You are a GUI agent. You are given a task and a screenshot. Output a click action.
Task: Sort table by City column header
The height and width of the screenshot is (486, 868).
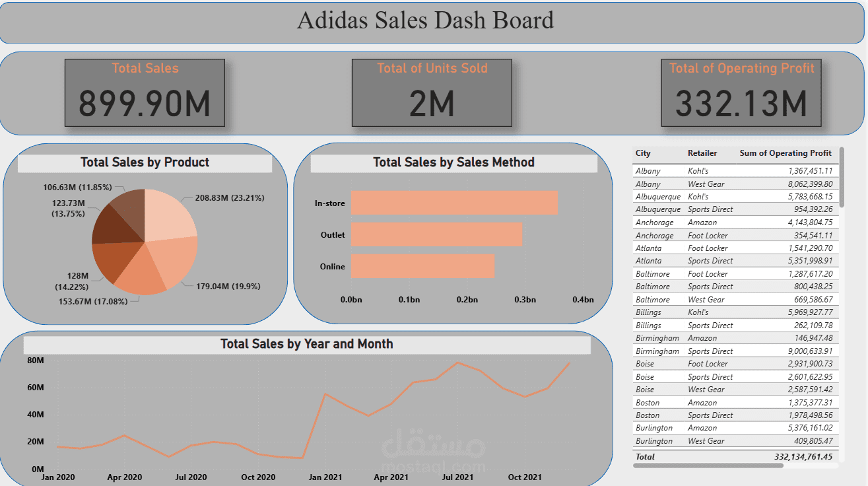643,153
